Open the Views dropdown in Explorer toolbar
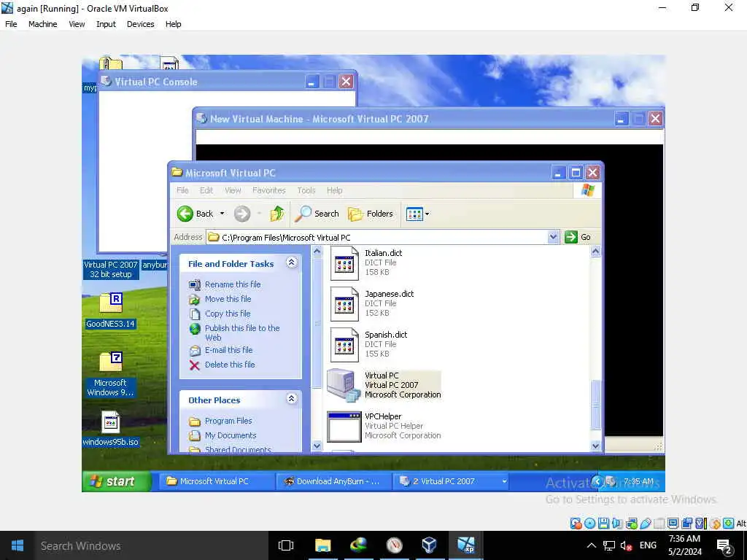747x560 pixels. [417, 214]
